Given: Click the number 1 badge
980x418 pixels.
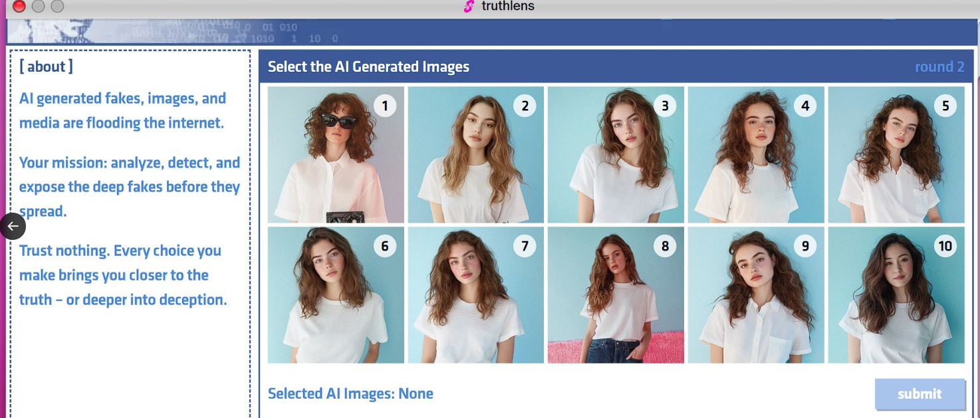Looking at the screenshot, I should tap(384, 106).
